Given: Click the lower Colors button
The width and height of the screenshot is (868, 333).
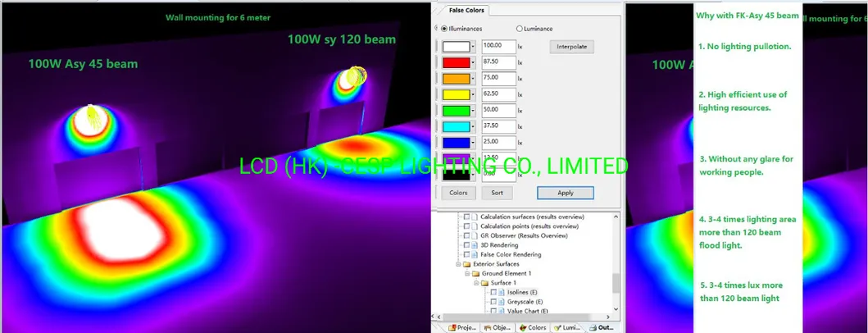Looking at the screenshot, I should point(458,193).
